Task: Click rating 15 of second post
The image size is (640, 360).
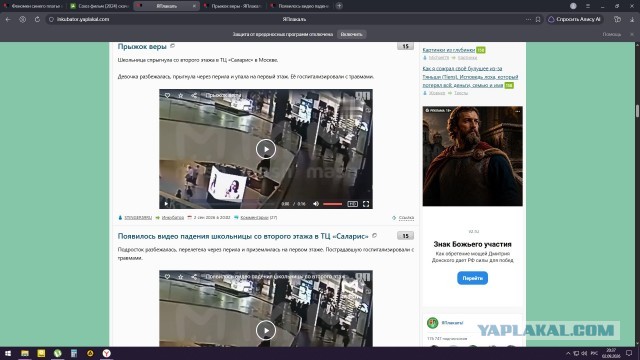Action: coord(405,236)
